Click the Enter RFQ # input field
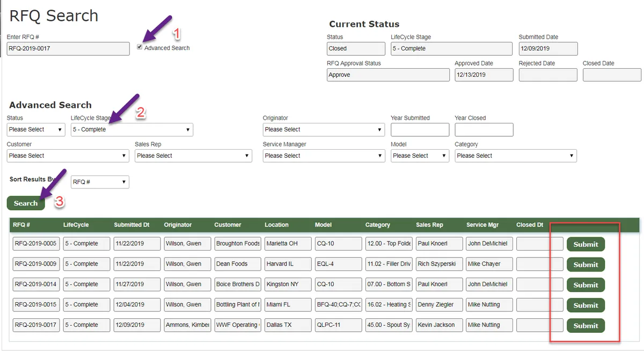The width and height of the screenshot is (644, 351). pyautogui.click(x=68, y=48)
